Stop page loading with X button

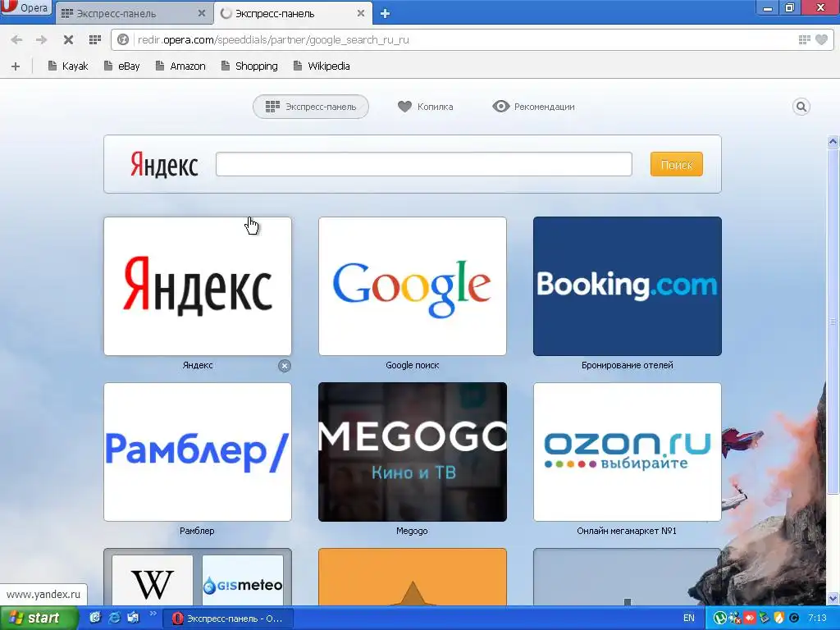[68, 39]
